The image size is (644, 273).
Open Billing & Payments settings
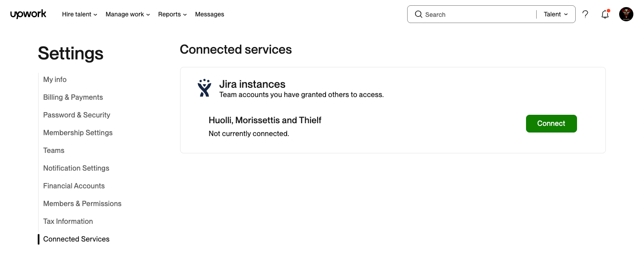point(73,97)
